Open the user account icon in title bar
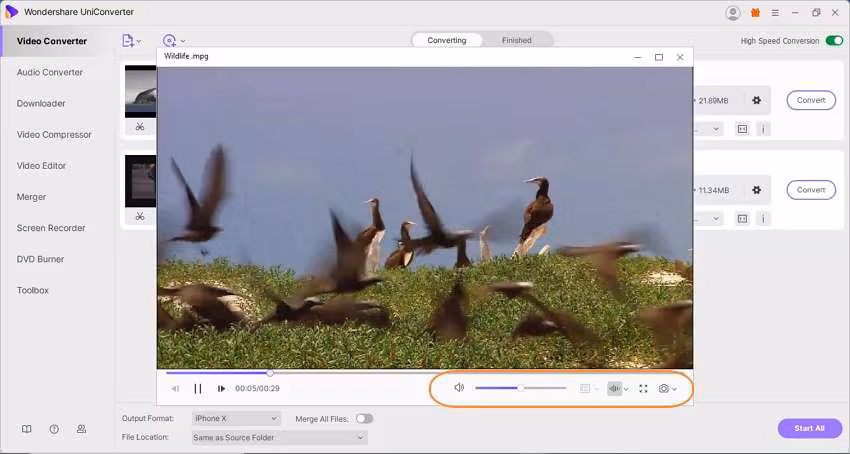 click(733, 13)
